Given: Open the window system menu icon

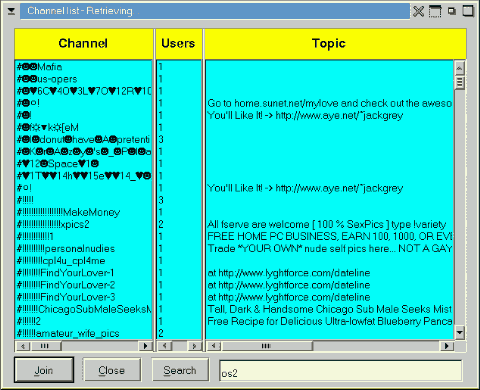Looking at the screenshot, I should (11, 11).
